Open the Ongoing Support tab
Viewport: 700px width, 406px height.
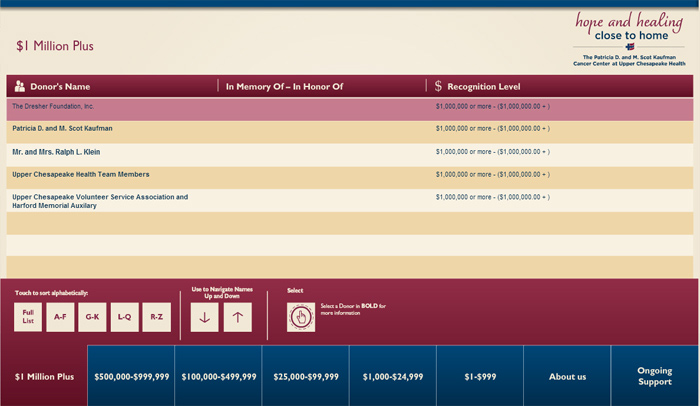654,376
